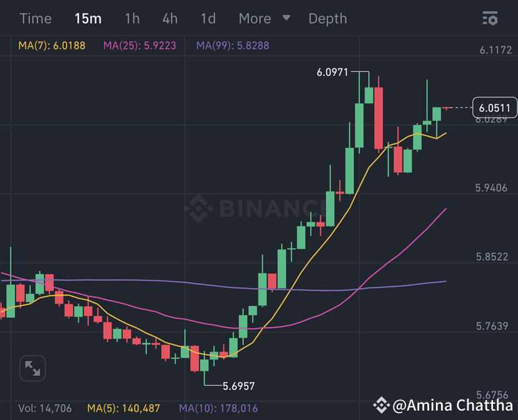Image resolution: width=518 pixels, height=420 pixels.
Task: Click the fullscreen expand icon bottom left
Action: [x=33, y=368]
